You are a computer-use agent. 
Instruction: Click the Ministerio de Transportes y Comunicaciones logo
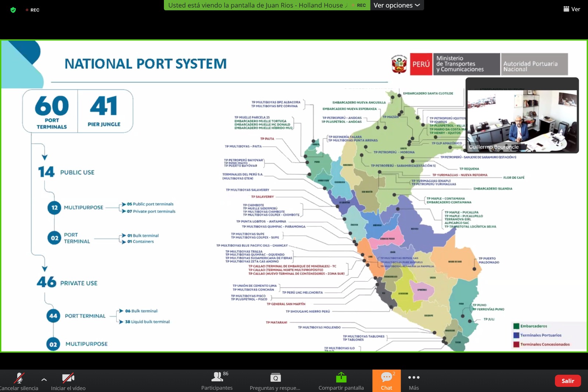[467, 64]
